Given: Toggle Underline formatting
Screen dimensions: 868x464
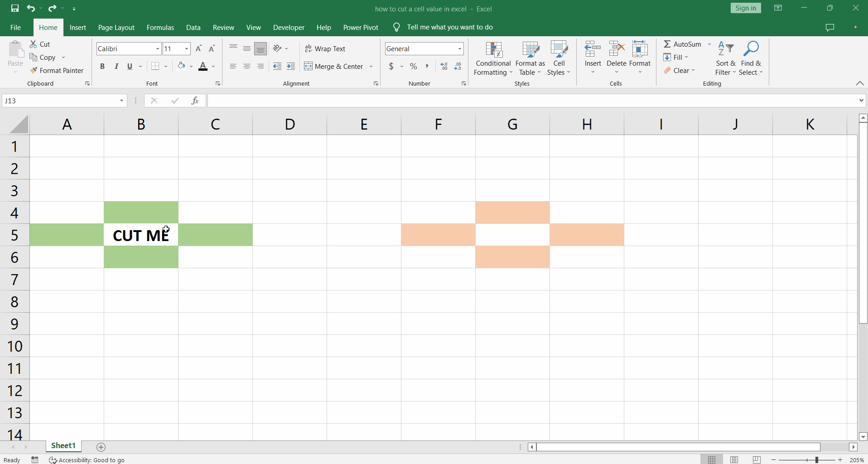Looking at the screenshot, I should tap(130, 66).
